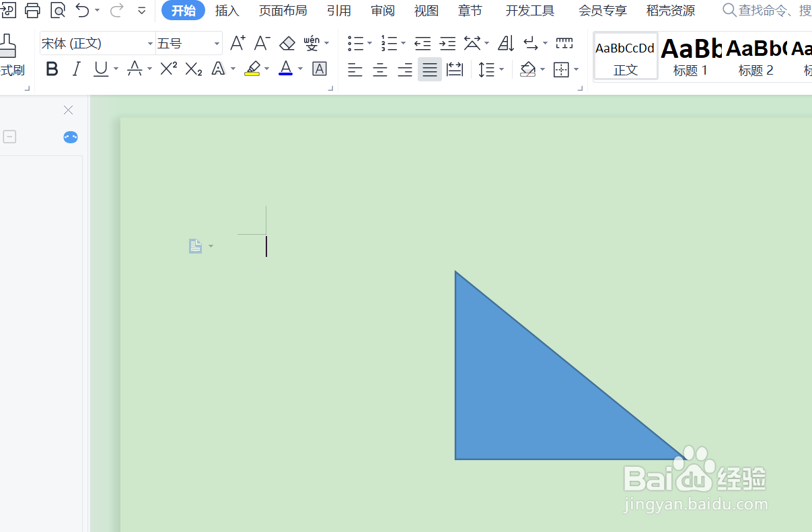This screenshot has height=532, width=812.
Task: Click the phonetic guide wén icon
Action: tap(311, 44)
